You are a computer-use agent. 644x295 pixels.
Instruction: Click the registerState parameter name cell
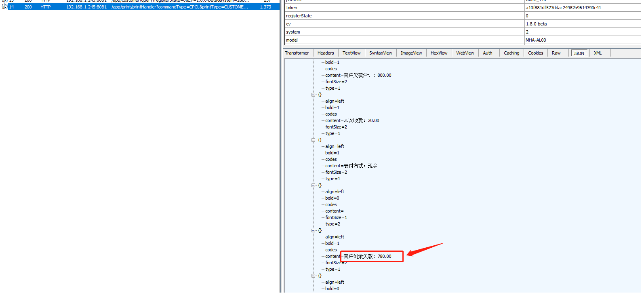pos(404,16)
